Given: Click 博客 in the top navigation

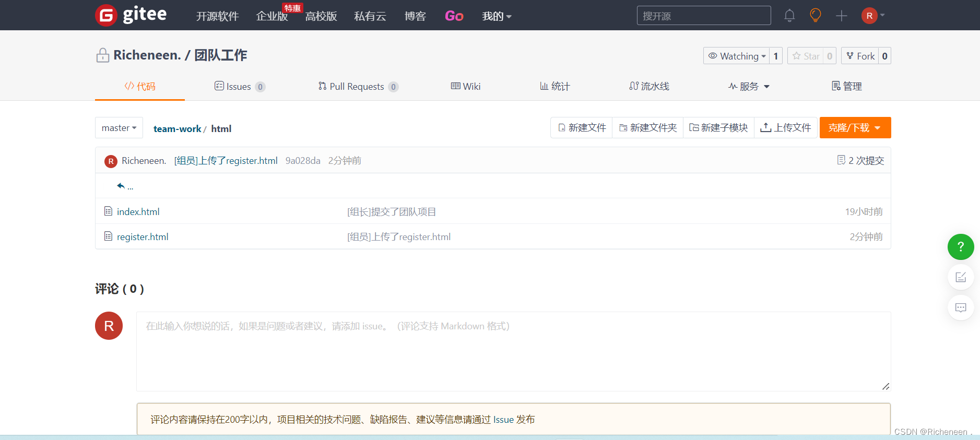Looking at the screenshot, I should (x=415, y=16).
